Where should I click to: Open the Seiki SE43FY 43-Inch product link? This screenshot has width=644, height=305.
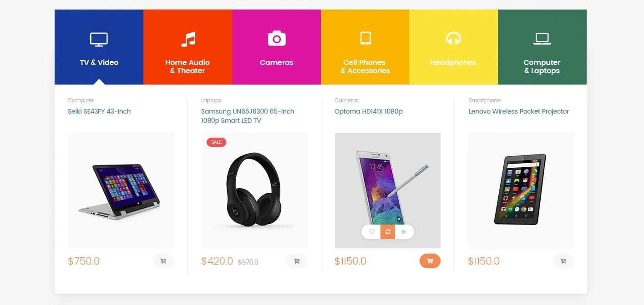99,111
